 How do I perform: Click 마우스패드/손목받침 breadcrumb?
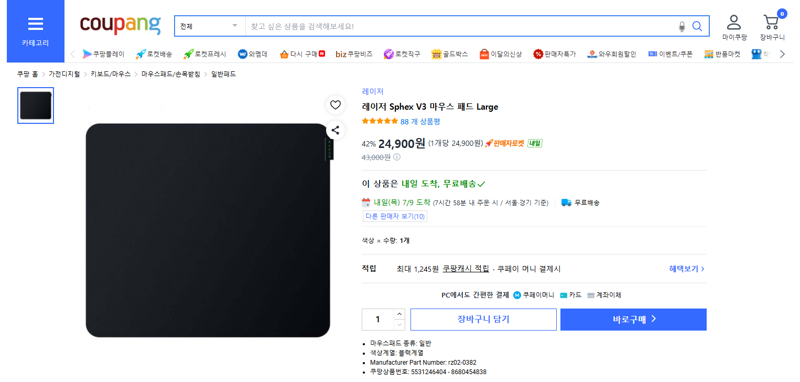pos(171,74)
